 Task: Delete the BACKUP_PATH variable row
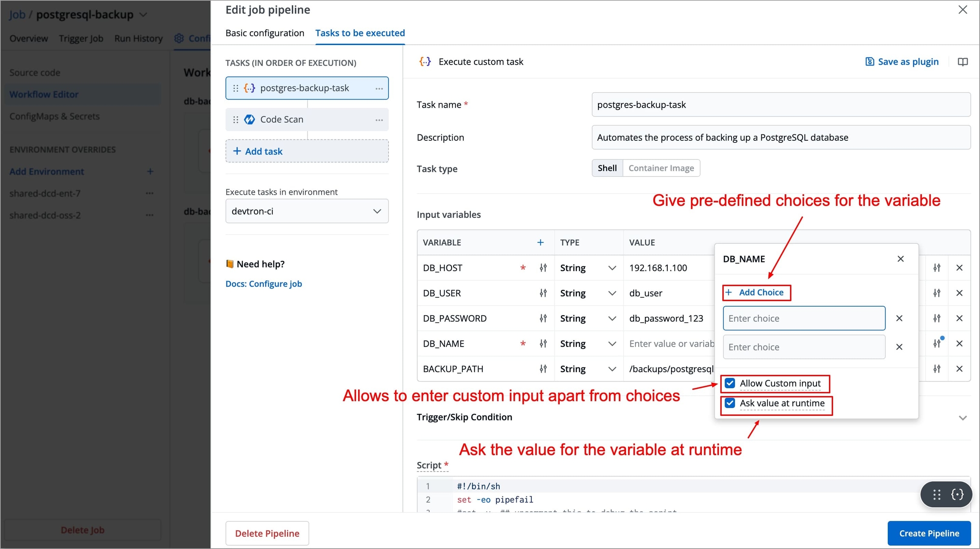coord(959,369)
